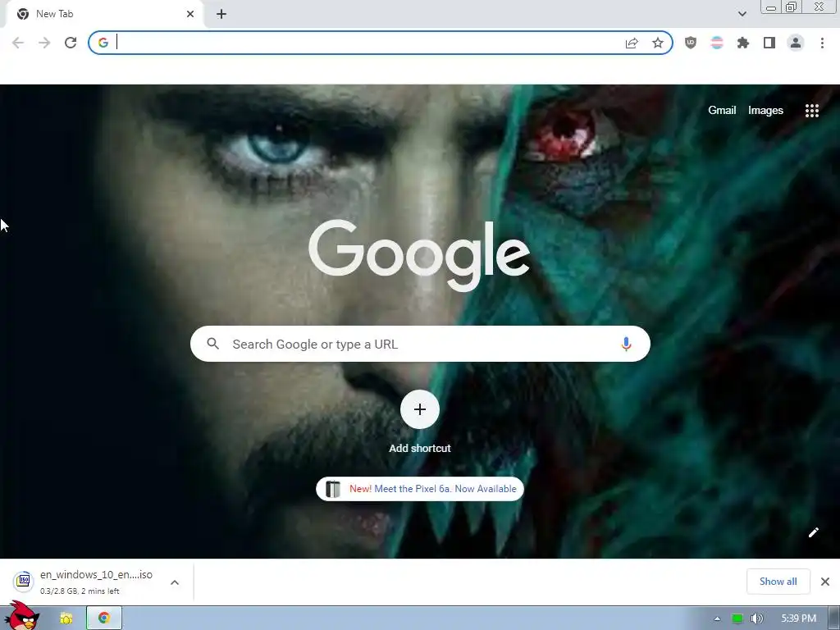Open the Extensions puzzle menu

tap(743, 43)
